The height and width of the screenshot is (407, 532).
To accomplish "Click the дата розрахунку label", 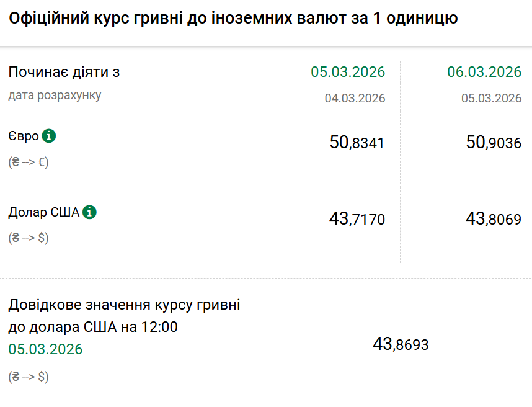I will (55, 96).
